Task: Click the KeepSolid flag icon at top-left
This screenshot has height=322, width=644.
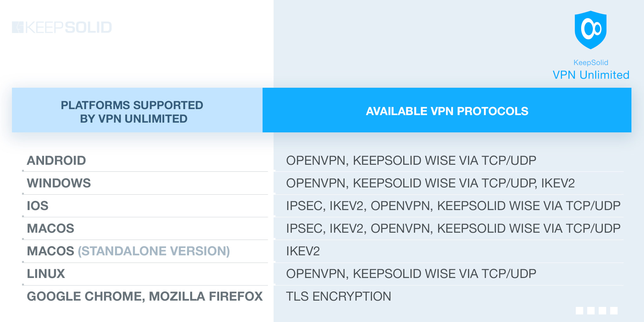Action: [18, 27]
